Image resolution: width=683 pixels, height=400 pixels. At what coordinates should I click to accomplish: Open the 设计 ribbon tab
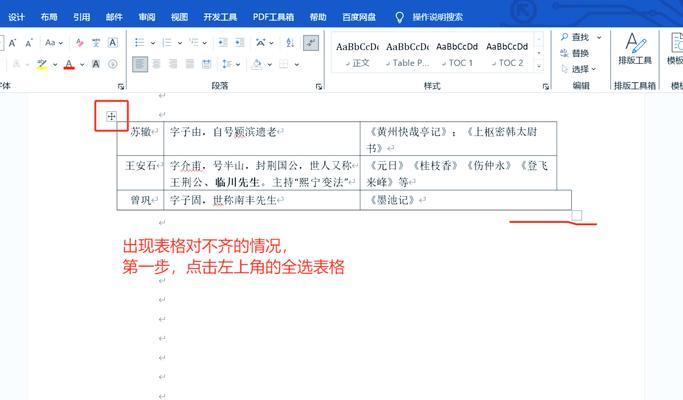click(17, 17)
